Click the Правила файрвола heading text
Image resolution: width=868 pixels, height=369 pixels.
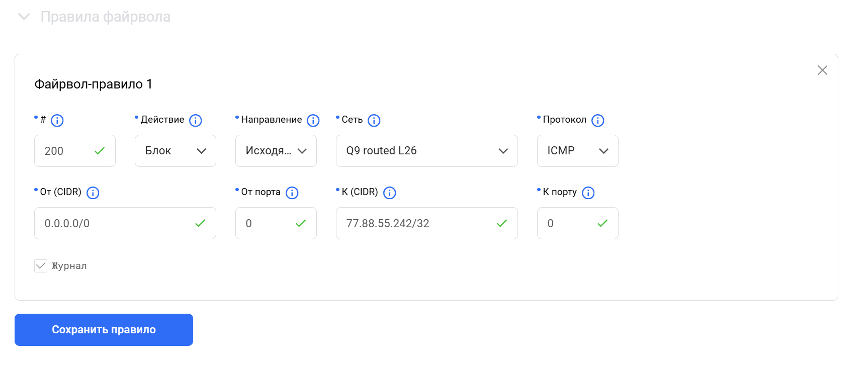click(x=106, y=17)
